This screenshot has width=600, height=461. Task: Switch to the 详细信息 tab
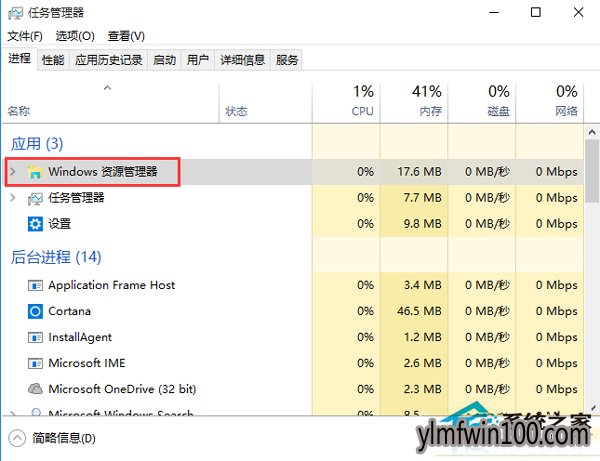click(243, 60)
